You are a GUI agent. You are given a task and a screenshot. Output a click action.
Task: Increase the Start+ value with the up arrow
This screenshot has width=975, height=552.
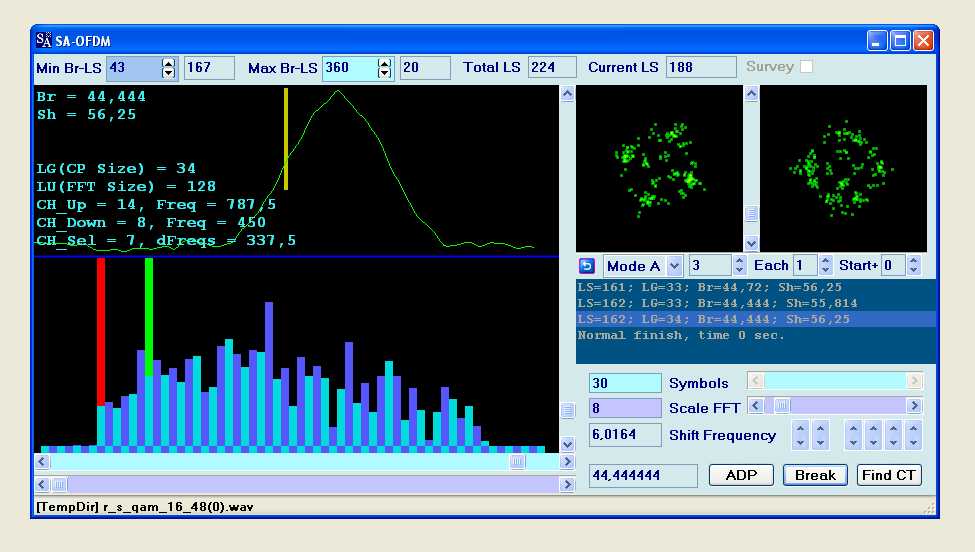coord(913,261)
